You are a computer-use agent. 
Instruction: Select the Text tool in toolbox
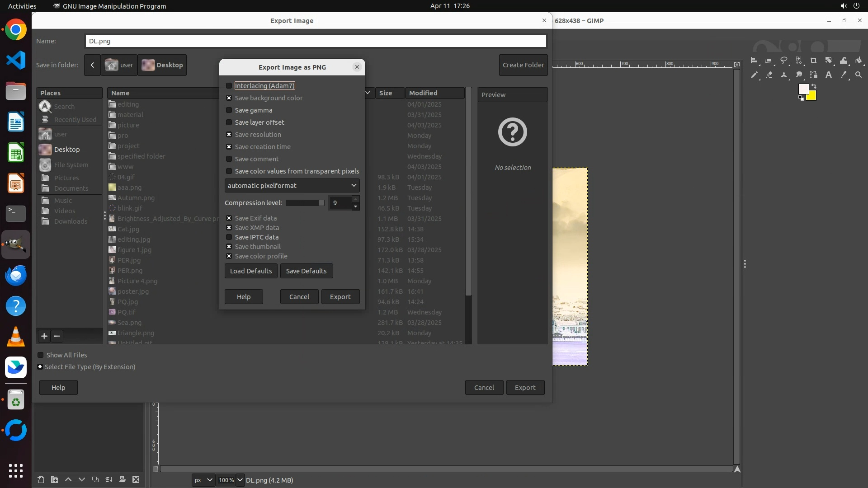click(829, 75)
